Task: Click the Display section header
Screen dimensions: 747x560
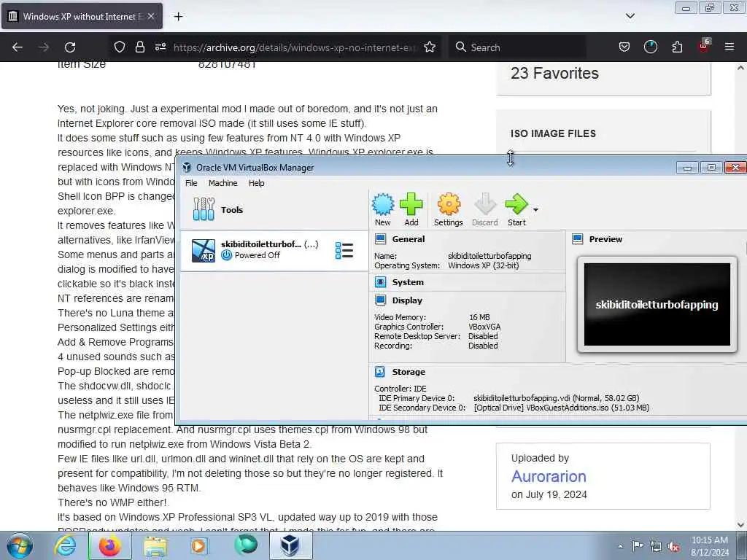Action: (407, 300)
